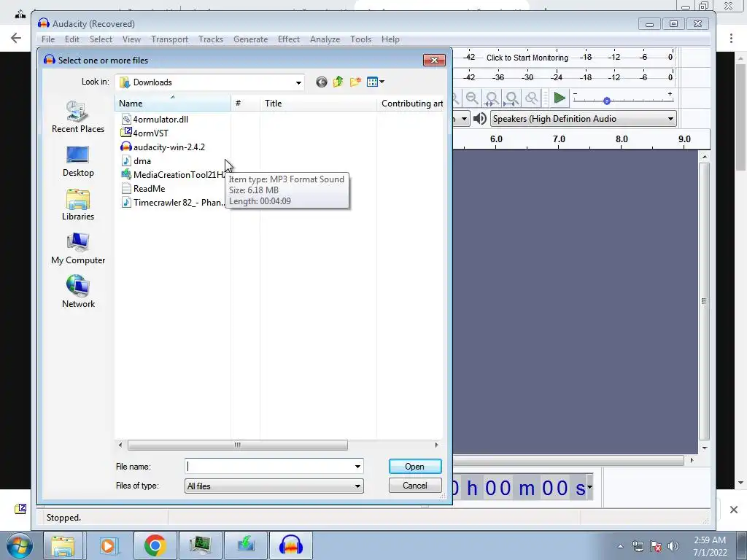Open My Computer in places sidebar
Image resolution: width=747 pixels, height=560 pixels.
pos(78,249)
